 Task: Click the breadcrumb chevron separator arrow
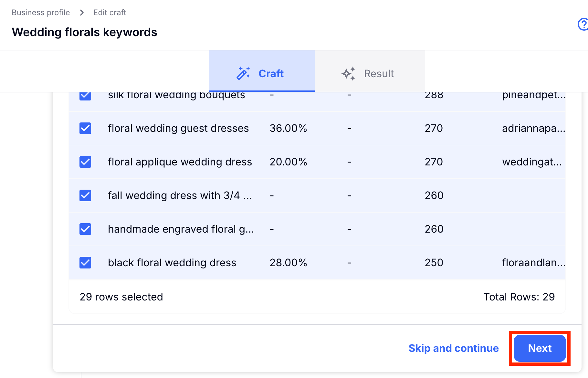(x=82, y=13)
